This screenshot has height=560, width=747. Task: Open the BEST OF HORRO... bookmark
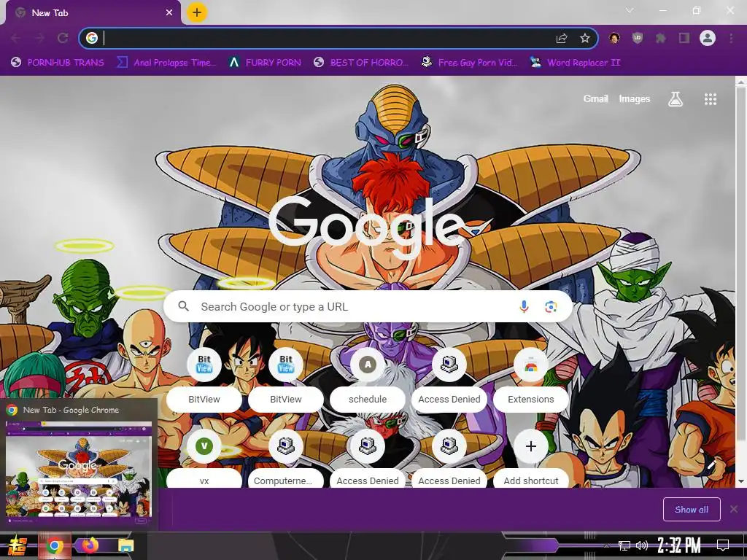[361, 63]
